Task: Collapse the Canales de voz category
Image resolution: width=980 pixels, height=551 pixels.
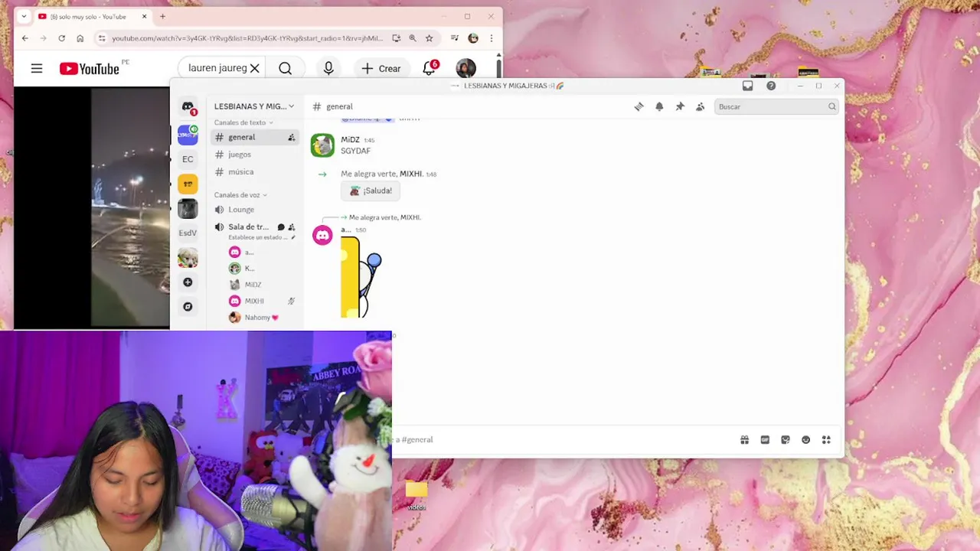Action: click(x=240, y=195)
